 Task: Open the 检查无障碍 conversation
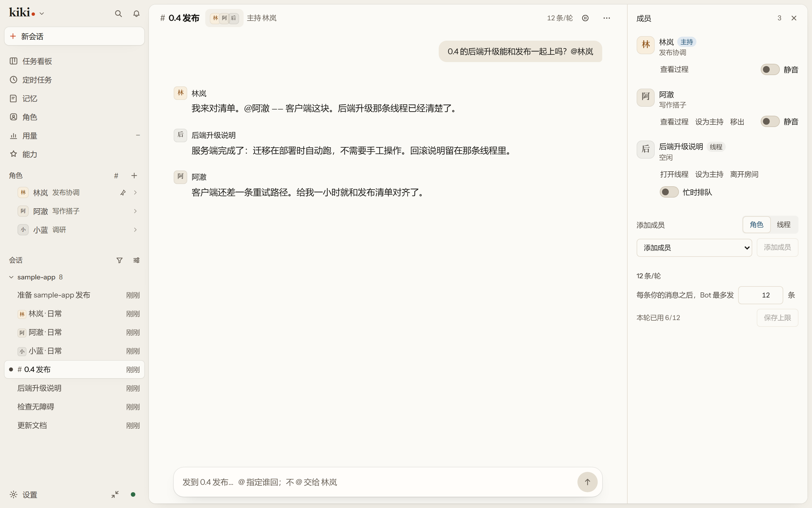74,407
